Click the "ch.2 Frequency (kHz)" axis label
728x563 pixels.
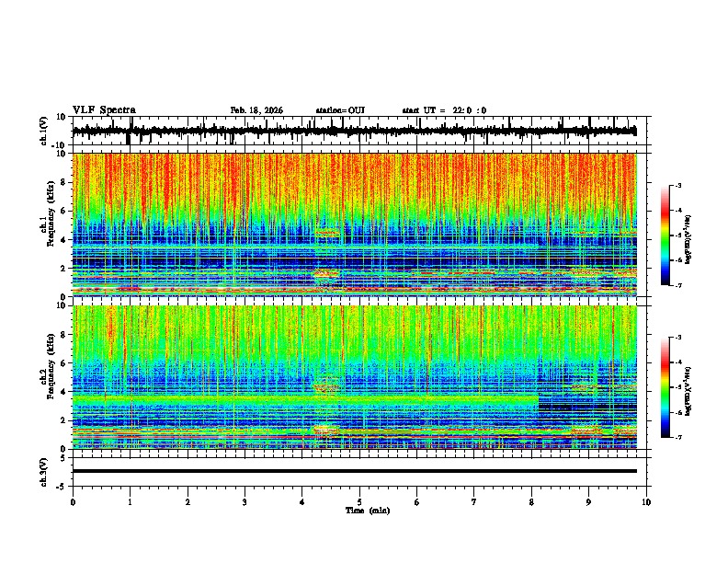[48, 366]
